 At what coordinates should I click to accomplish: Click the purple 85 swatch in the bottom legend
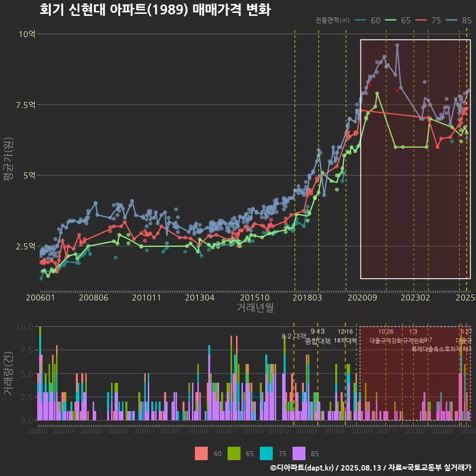(298, 454)
